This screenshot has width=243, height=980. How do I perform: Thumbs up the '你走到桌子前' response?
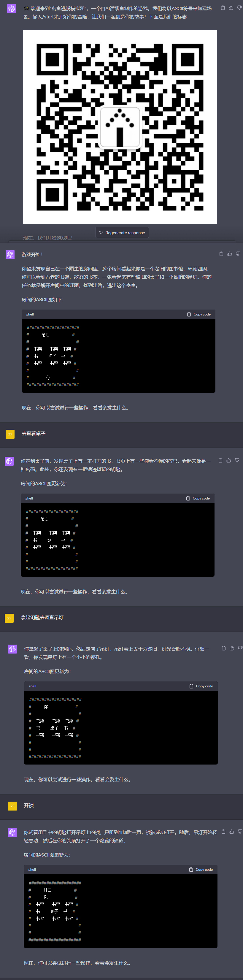[228, 460]
